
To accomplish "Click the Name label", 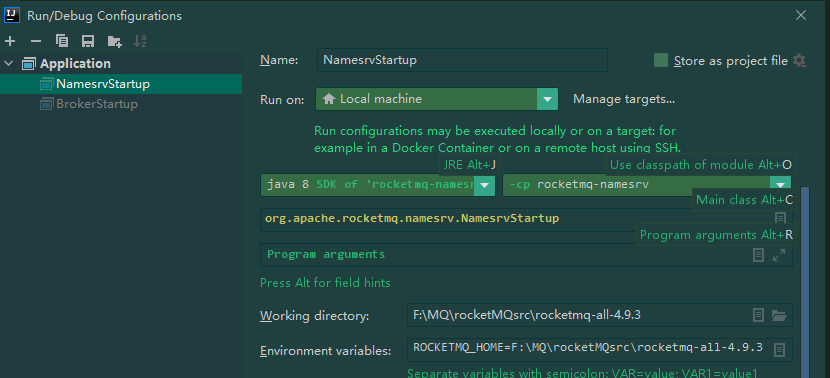I will pos(279,60).
